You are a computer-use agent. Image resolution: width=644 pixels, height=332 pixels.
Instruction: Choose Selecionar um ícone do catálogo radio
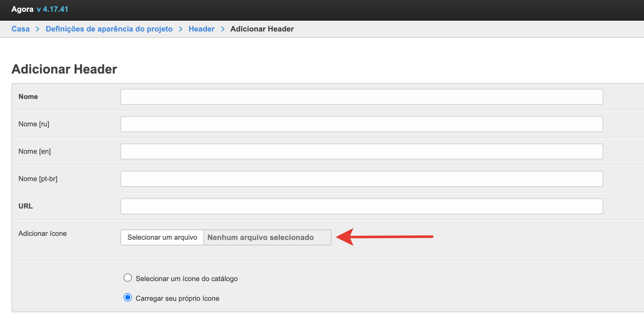point(128,278)
